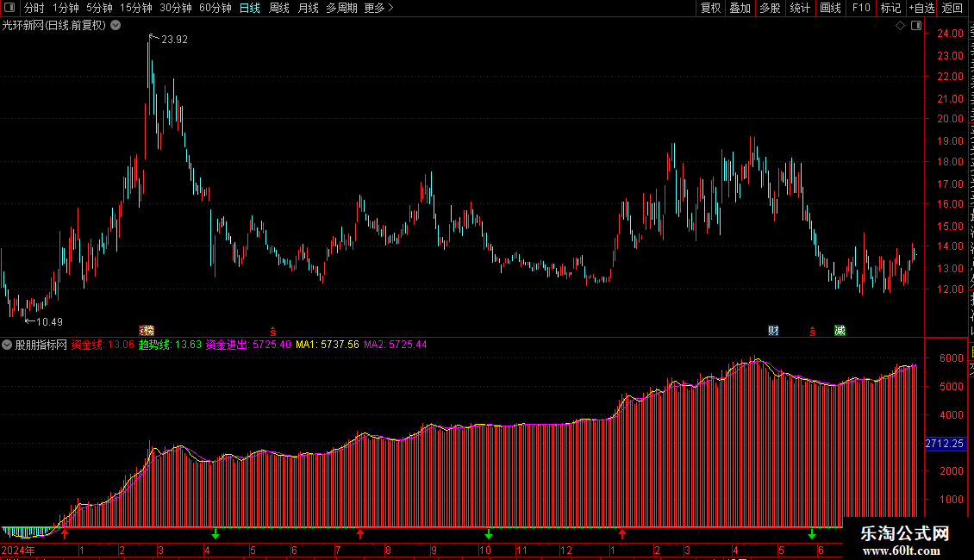The height and width of the screenshot is (560, 974).
Task: Open the 多股 multi-stock view
Action: pos(770,8)
